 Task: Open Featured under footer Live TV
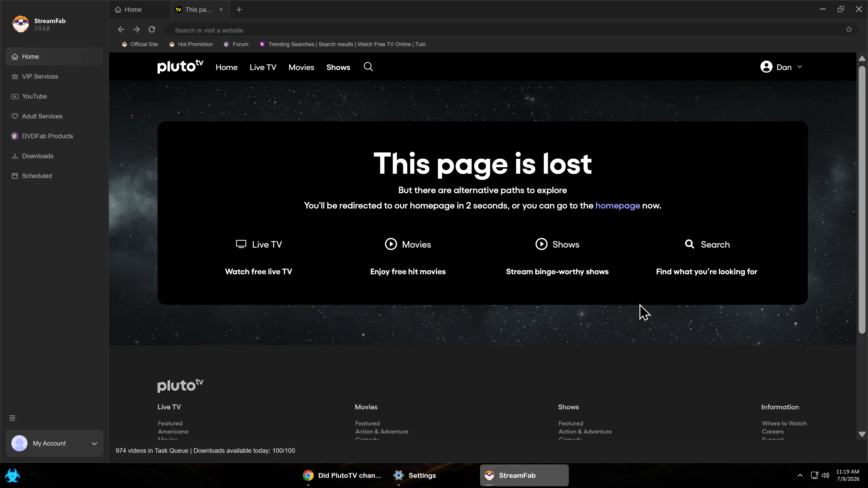point(170,423)
